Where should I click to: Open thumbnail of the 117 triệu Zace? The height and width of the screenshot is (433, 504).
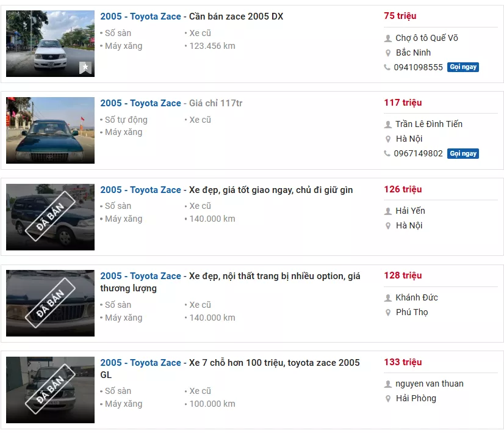pos(50,130)
